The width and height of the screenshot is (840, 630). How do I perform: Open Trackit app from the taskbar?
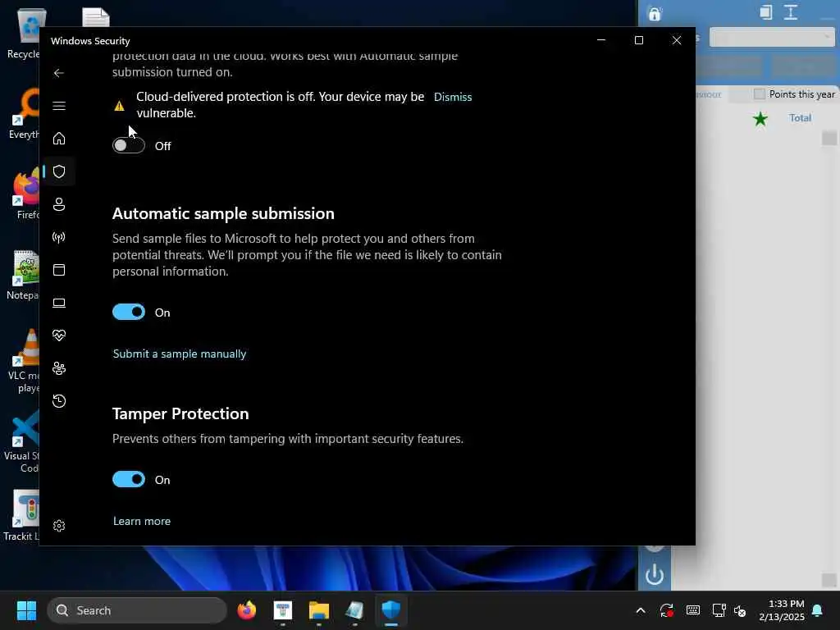click(283, 610)
